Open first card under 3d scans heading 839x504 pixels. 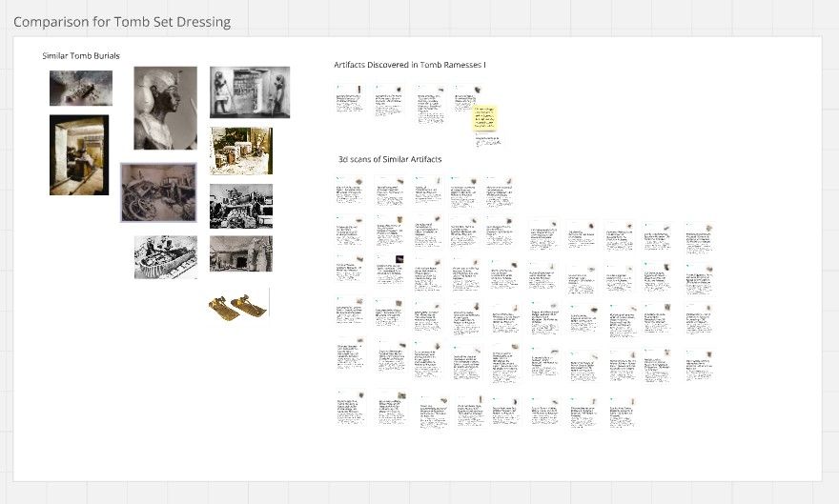(x=350, y=192)
